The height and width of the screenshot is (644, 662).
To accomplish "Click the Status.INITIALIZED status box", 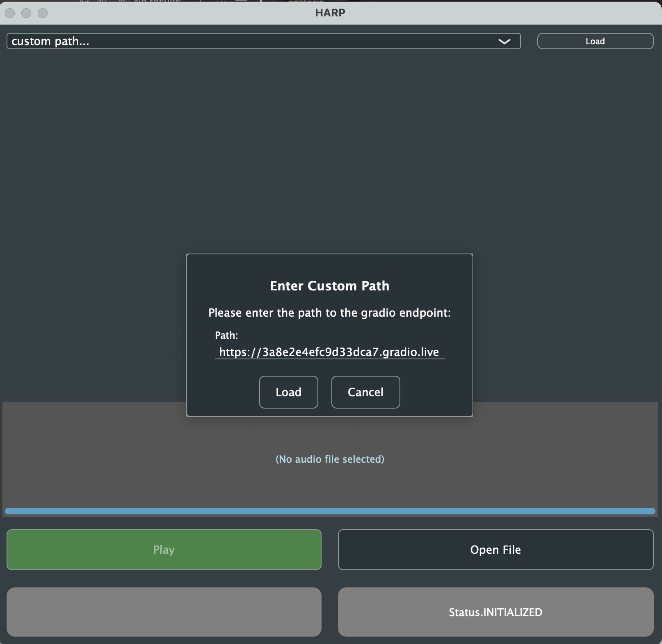I will pos(495,612).
